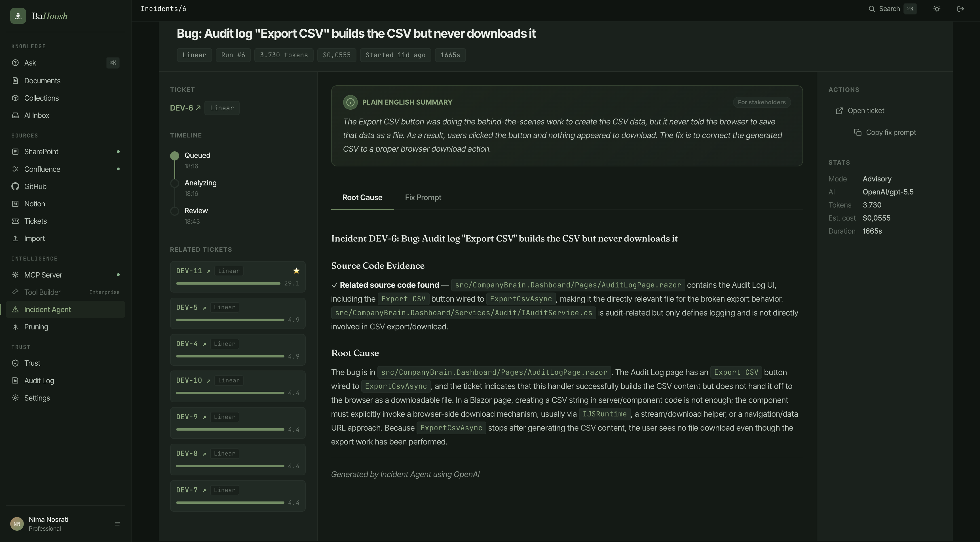Select the Analyzing timeline step marker
Image resolution: width=980 pixels, height=542 pixels.
pyautogui.click(x=175, y=183)
